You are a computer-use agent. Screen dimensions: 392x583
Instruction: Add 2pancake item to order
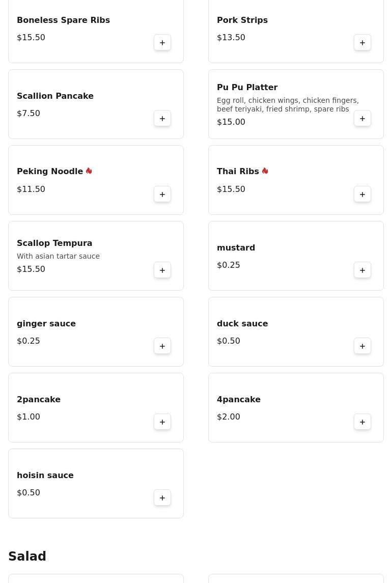(162, 422)
